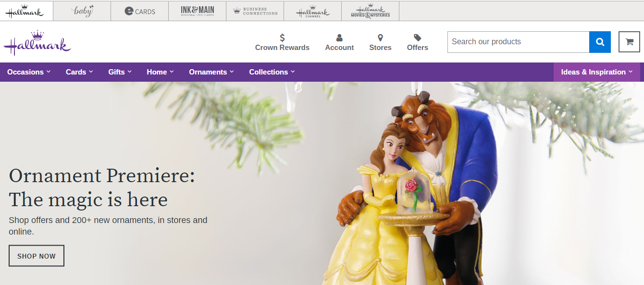Open Stores location pin icon
This screenshot has height=285, width=644.
point(380,37)
